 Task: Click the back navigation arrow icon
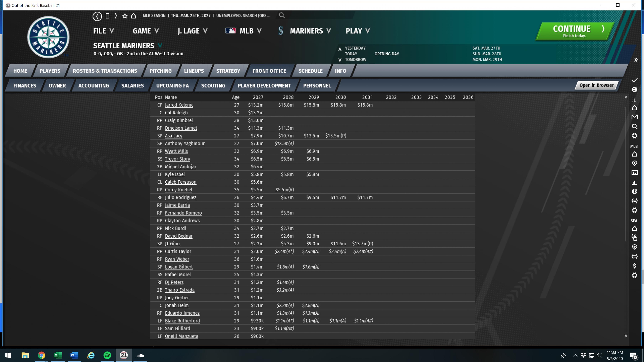pyautogui.click(x=97, y=16)
